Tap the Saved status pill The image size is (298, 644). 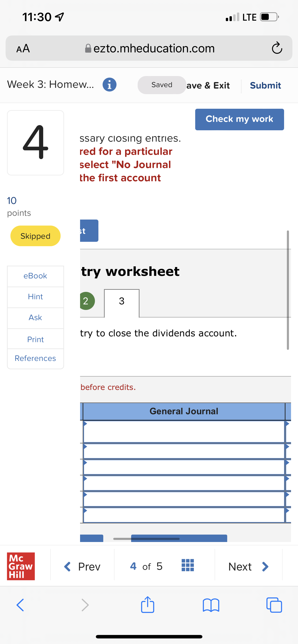coord(162,85)
